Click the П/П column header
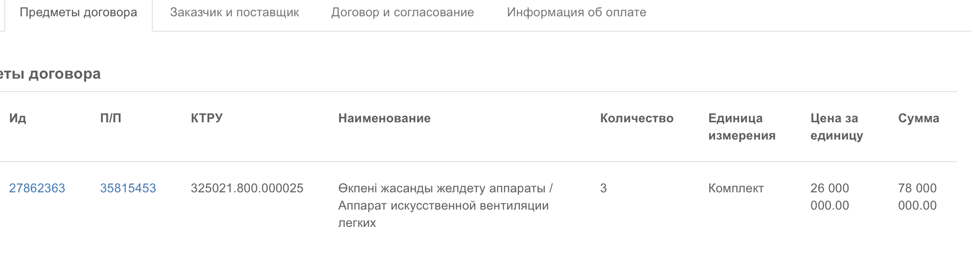Viewport: 980px width, 259px height. (111, 118)
